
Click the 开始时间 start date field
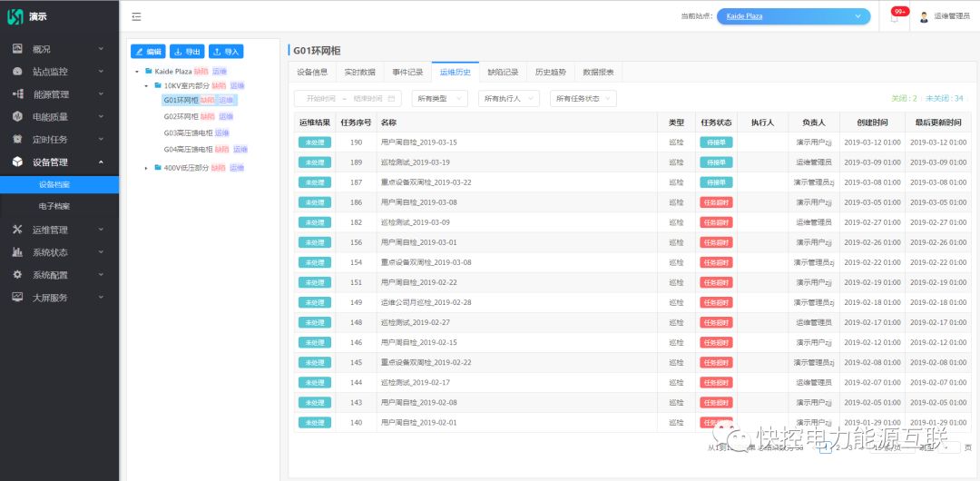tap(320, 98)
